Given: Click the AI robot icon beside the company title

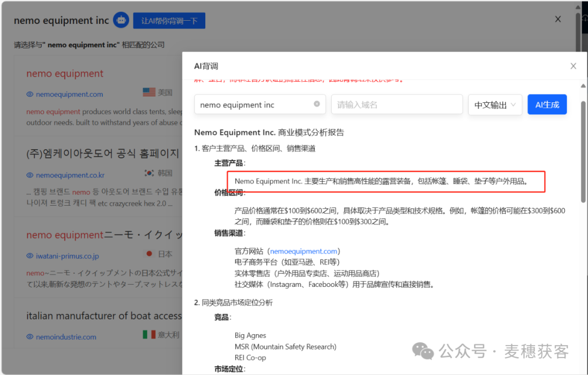Looking at the screenshot, I should 121,20.
